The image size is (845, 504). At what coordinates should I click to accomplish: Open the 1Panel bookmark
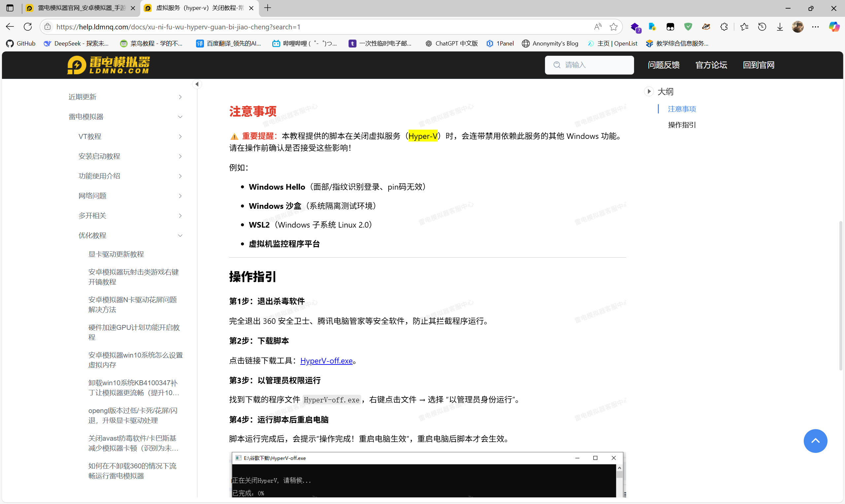(500, 44)
